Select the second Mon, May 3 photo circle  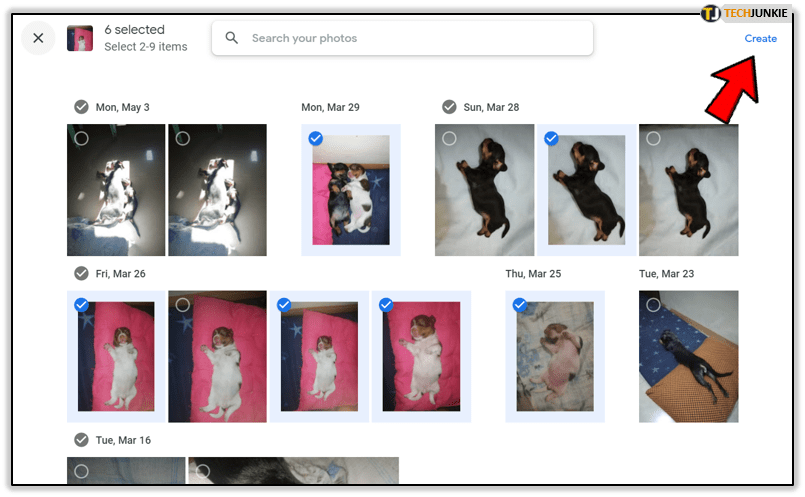tap(183, 139)
